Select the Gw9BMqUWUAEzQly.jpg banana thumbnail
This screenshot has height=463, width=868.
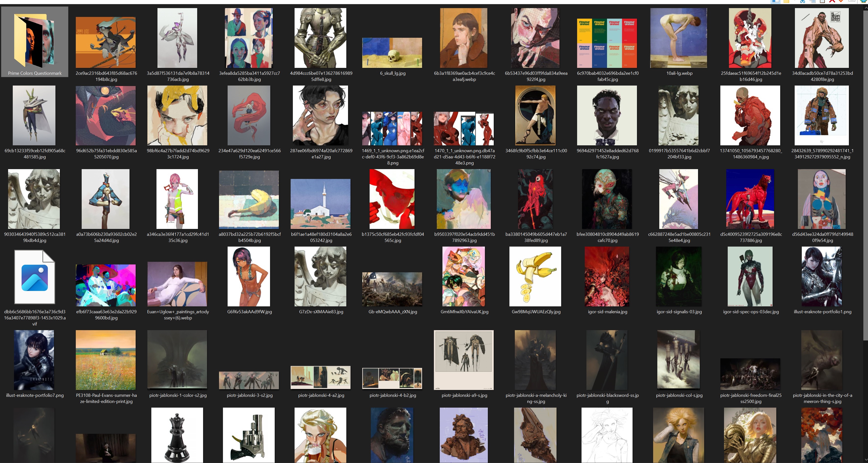[x=535, y=276]
